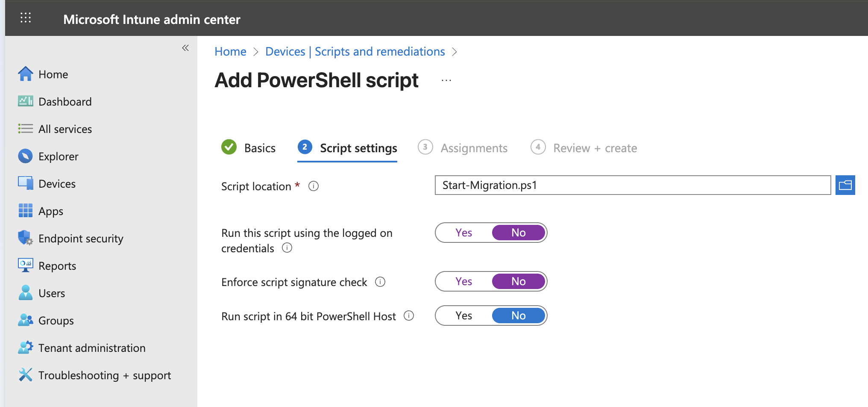Open Tenant administration

(92, 348)
